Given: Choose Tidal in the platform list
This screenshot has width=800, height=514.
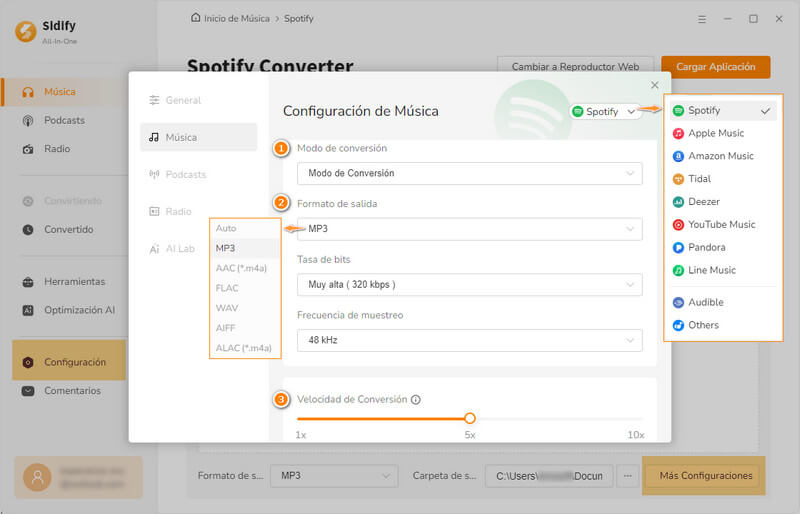Looking at the screenshot, I should pos(723,179).
